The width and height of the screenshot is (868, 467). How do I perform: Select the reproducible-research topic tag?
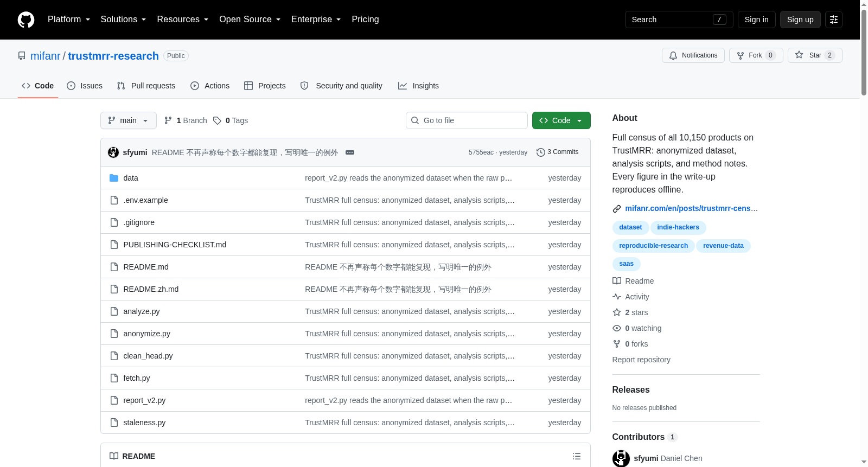(654, 246)
